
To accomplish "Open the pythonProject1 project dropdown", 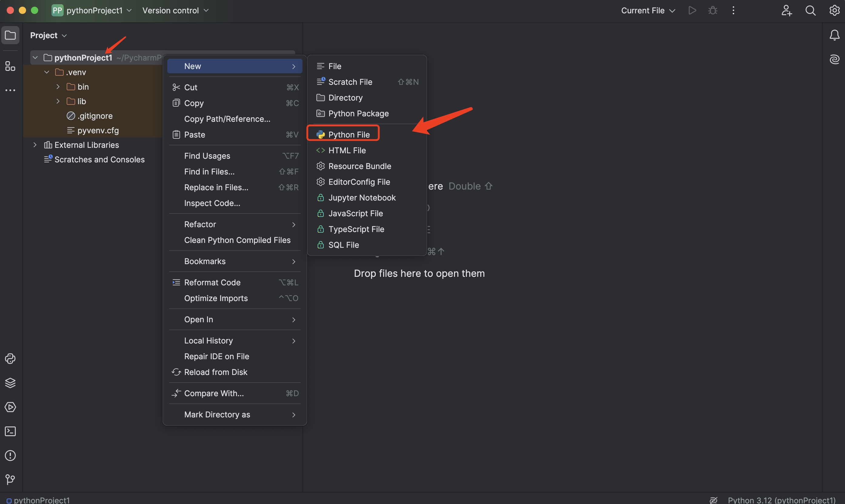I will point(92,11).
